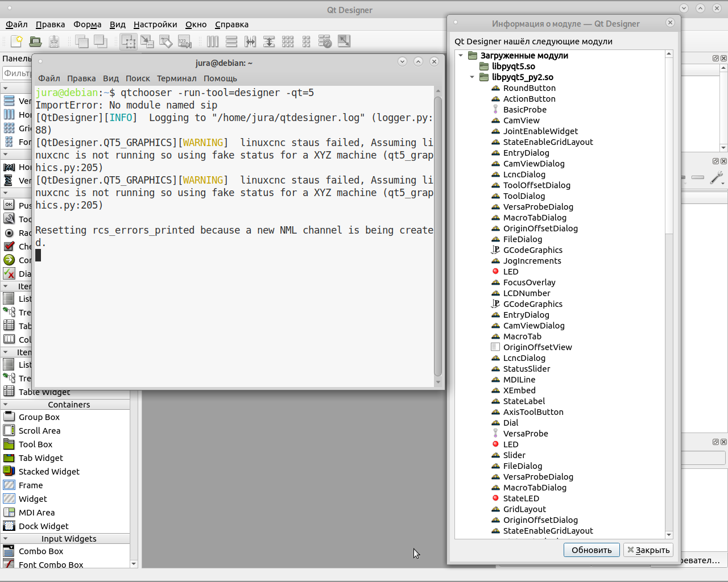Screen dimensions: 728x582
Task: Select AxisToolButton in the module list
Action: (533, 412)
